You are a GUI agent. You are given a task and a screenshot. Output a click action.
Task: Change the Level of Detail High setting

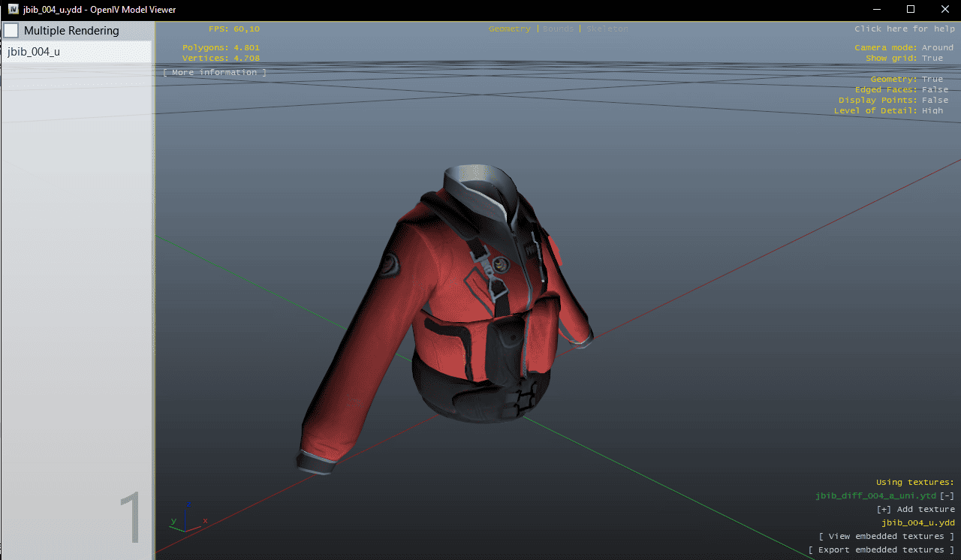click(932, 110)
